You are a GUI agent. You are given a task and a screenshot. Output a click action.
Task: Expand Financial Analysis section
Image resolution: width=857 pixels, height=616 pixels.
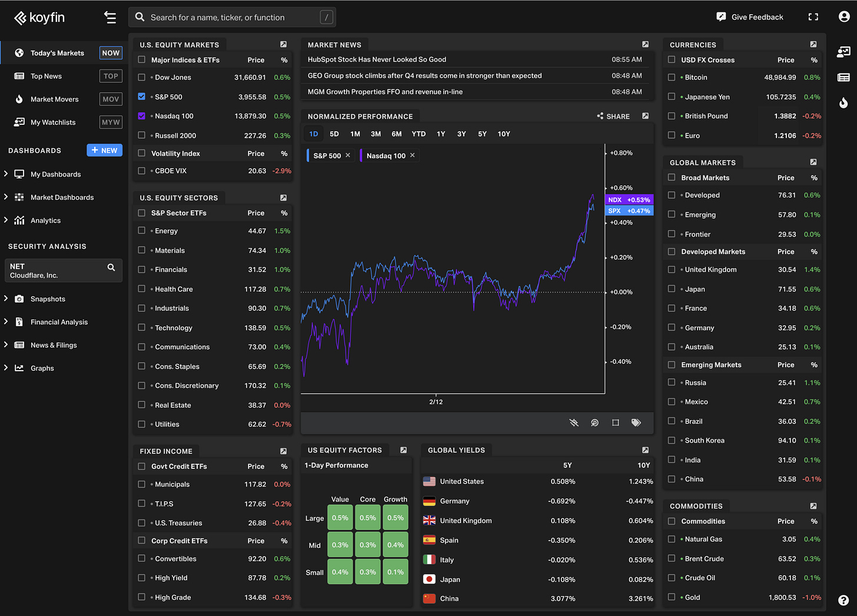coord(6,321)
